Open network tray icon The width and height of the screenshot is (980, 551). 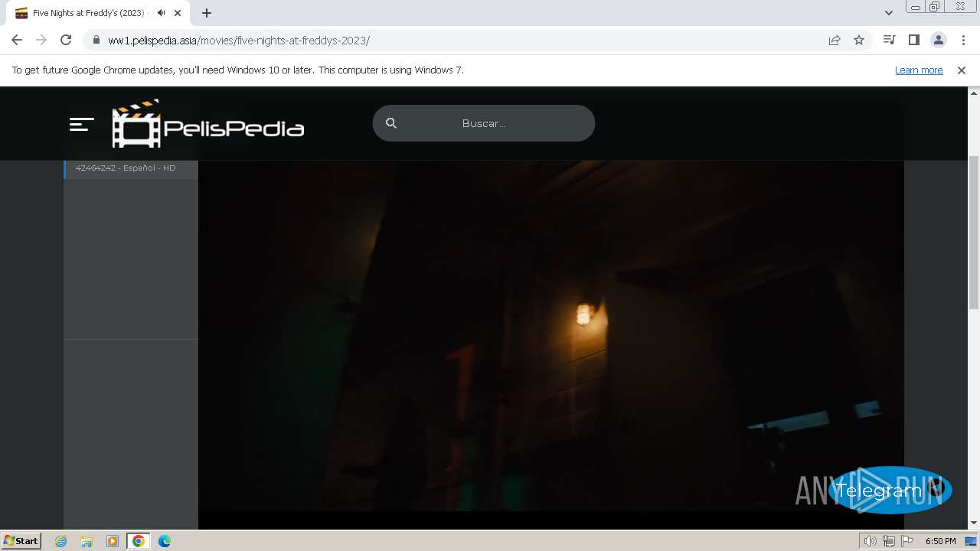(889, 541)
